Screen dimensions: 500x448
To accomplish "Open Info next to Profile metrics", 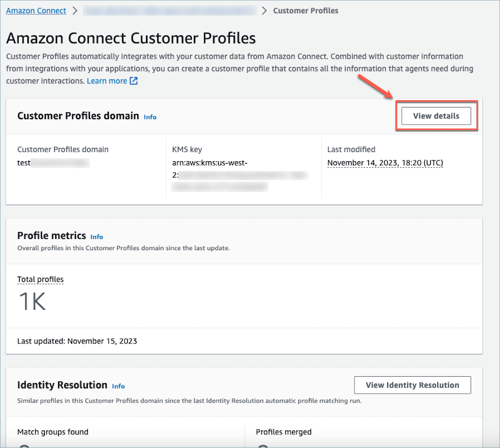I will tap(97, 237).
